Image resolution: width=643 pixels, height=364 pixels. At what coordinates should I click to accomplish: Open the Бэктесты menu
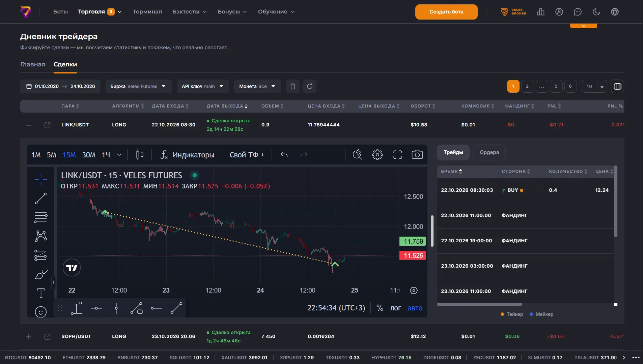[x=189, y=12]
